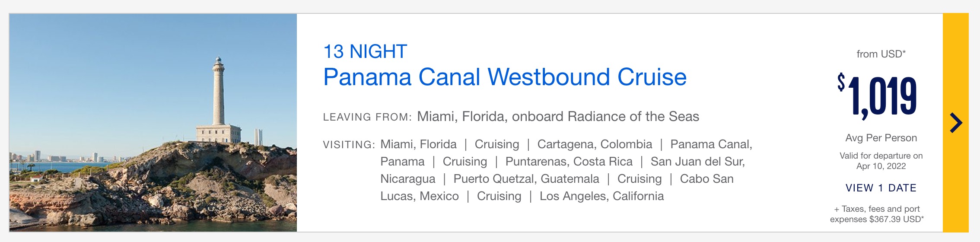Open Panama Canal Westbound Cruise title link
Image resolution: width=980 pixels, height=242 pixels.
click(505, 77)
